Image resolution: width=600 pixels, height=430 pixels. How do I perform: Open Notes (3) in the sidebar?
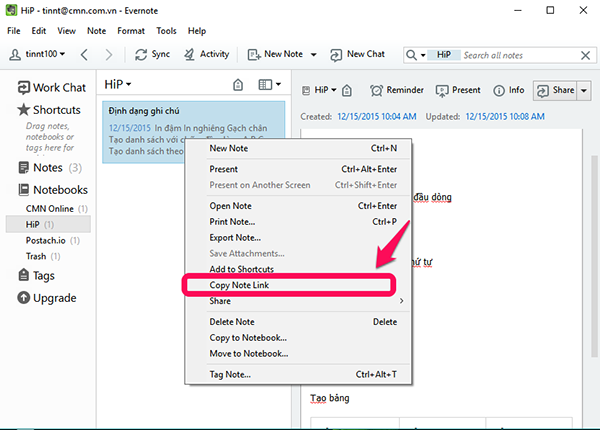click(x=50, y=168)
